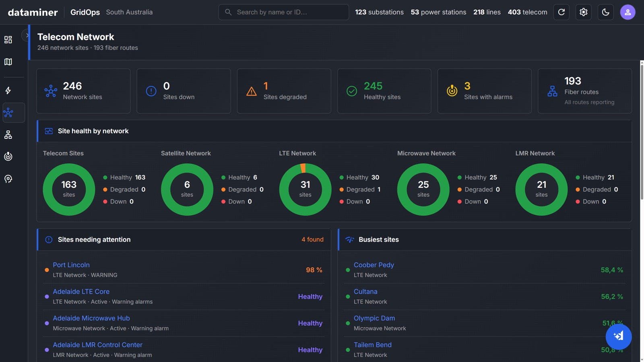
Task: Click the '403 telecom' counter in header
Action: pyautogui.click(x=527, y=12)
